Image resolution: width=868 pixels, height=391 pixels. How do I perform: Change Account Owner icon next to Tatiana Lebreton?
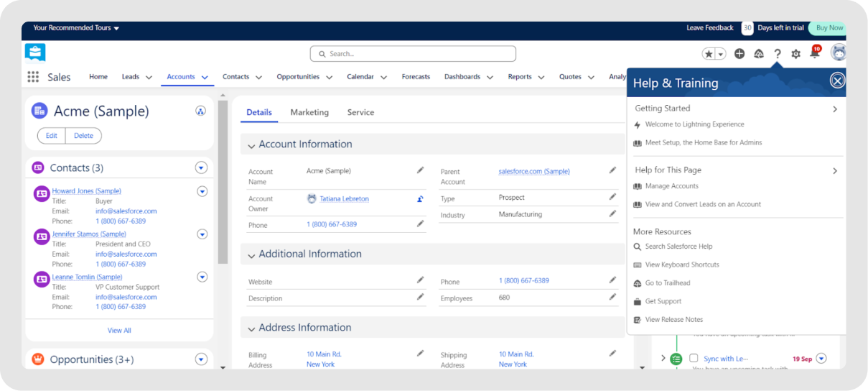421,199
